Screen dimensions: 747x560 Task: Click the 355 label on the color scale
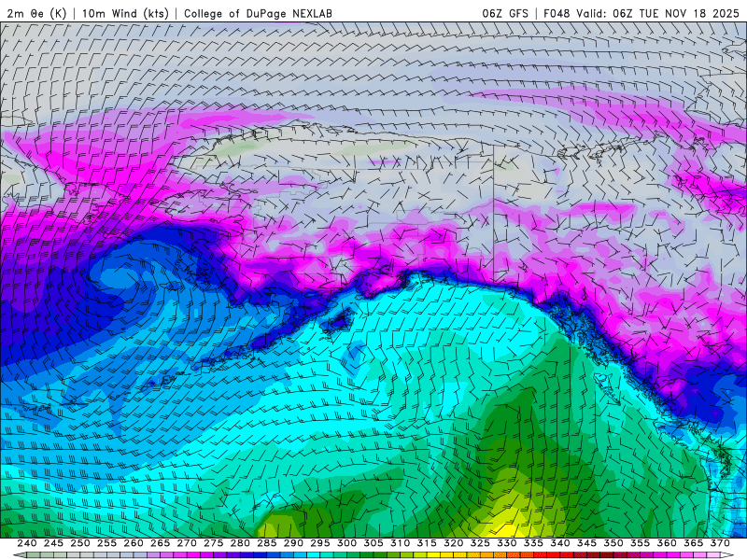(641, 543)
